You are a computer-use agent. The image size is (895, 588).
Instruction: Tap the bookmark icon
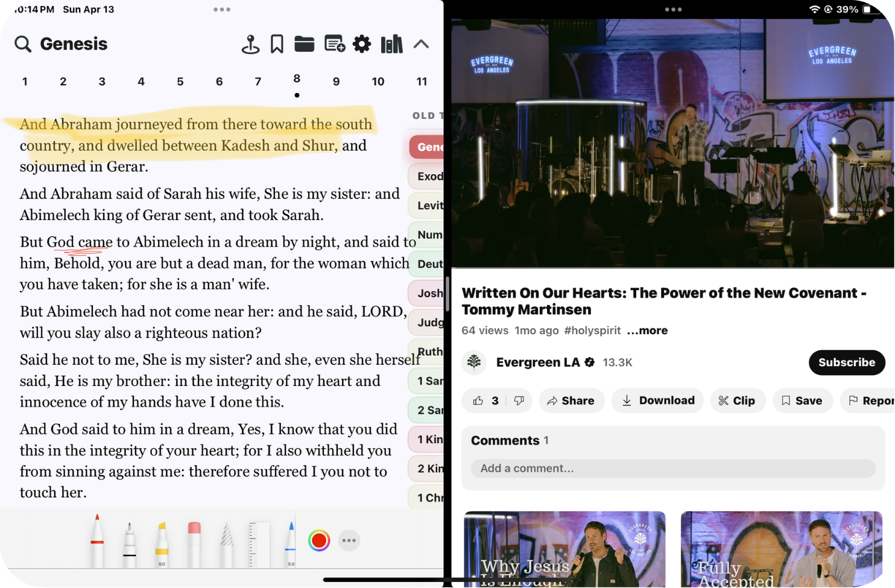coord(277,44)
